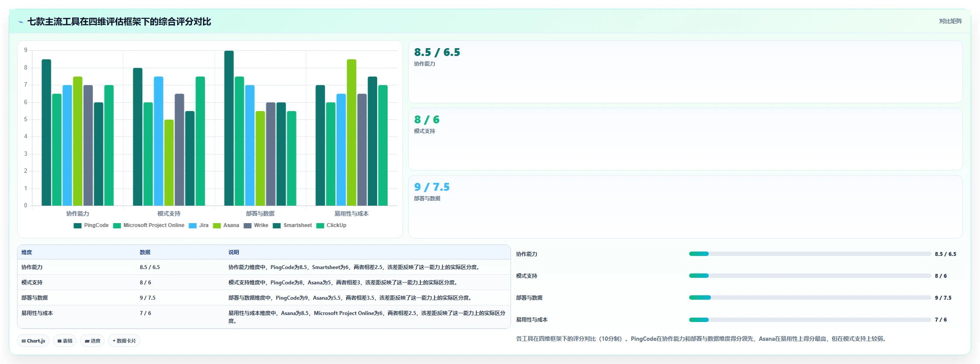Click the 7 / 6 value in the table
980x364 pixels.
pos(145,313)
